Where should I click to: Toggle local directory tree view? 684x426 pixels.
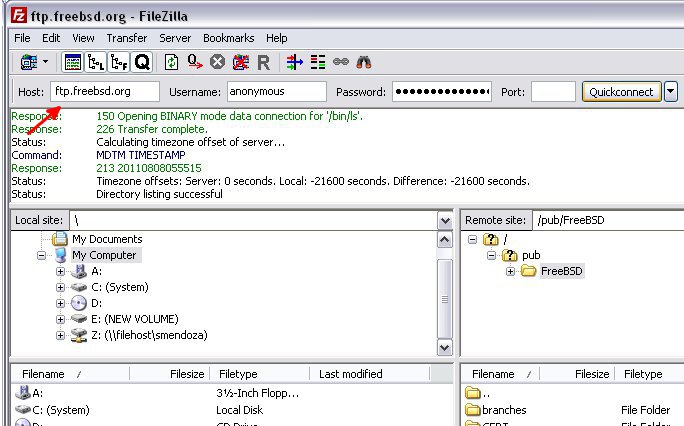pyautogui.click(x=96, y=62)
